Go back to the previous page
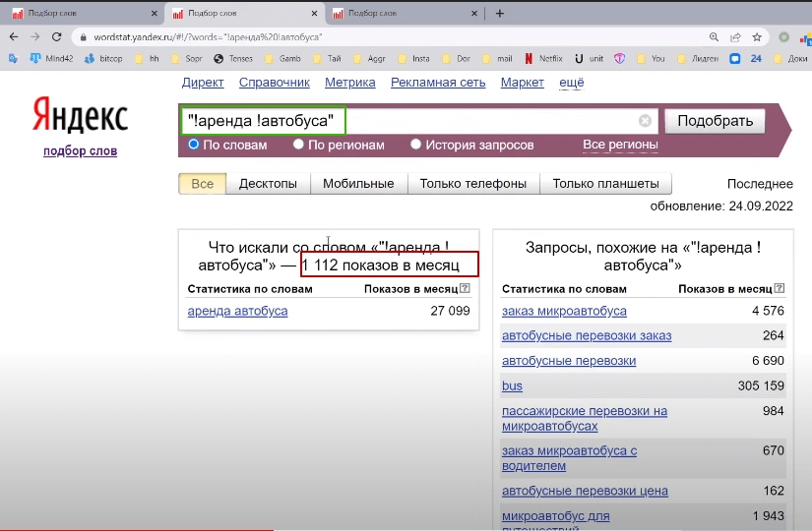Viewport: 812px width, 531px height. pyautogui.click(x=14, y=36)
